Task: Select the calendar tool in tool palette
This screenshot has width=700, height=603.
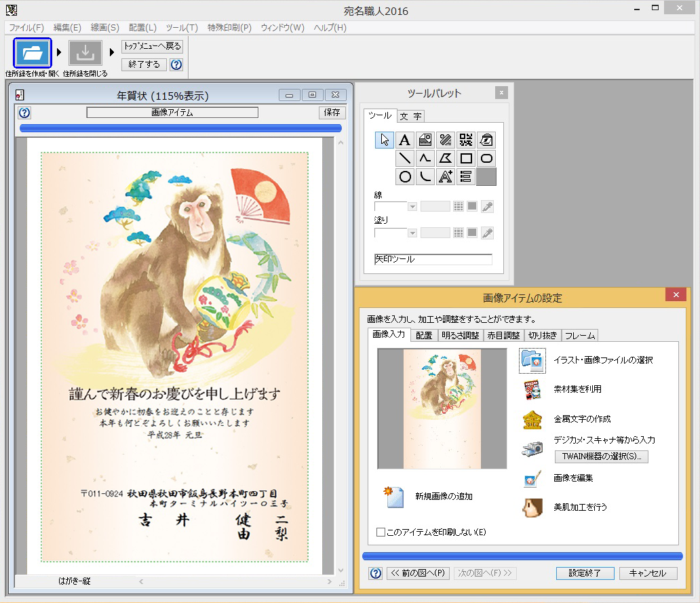Action: (x=486, y=140)
